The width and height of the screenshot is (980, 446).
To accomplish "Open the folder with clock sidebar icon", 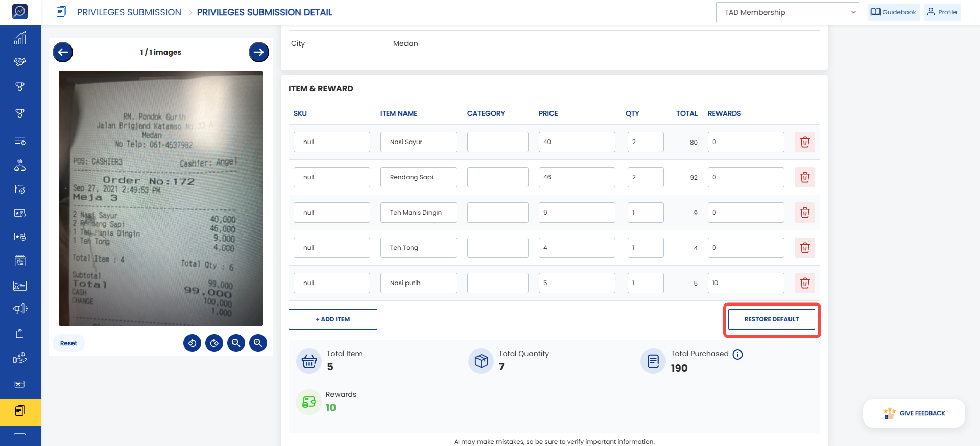I will [x=20, y=190].
